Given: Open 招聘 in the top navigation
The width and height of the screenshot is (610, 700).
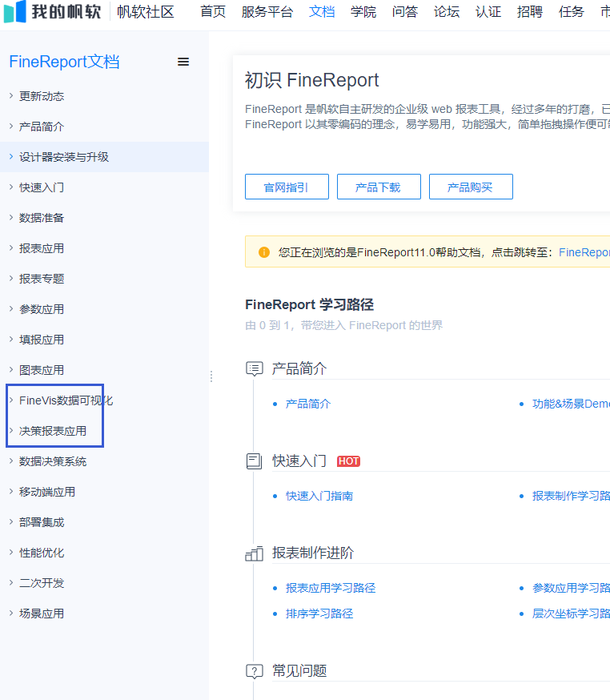Looking at the screenshot, I should pyautogui.click(x=530, y=11).
